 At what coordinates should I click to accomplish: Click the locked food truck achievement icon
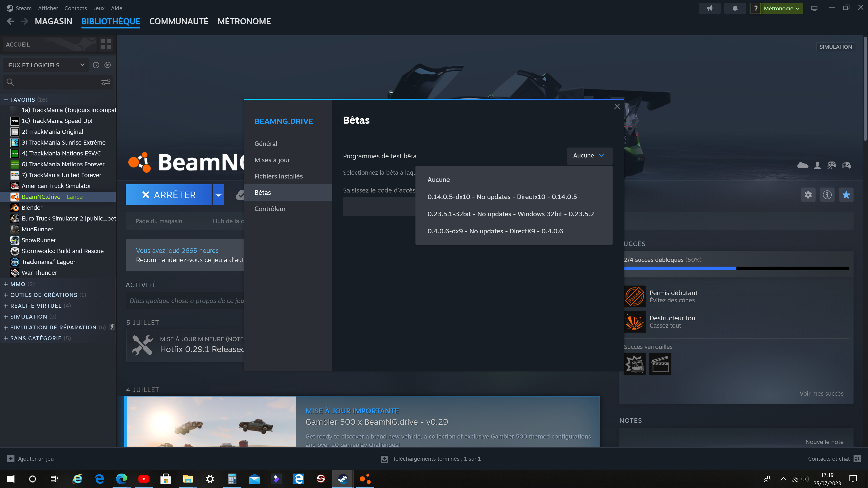[635, 364]
